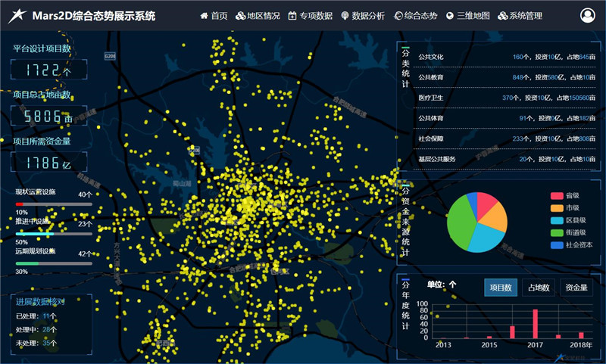Toggle 市级 legend entry in pie chart
The width and height of the screenshot is (606, 364).
(x=565, y=208)
